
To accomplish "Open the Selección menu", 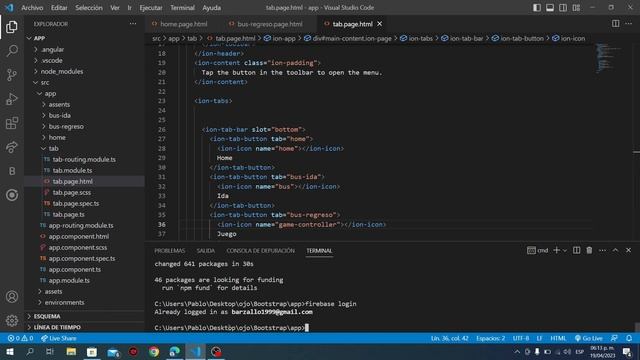I will tap(89, 7).
